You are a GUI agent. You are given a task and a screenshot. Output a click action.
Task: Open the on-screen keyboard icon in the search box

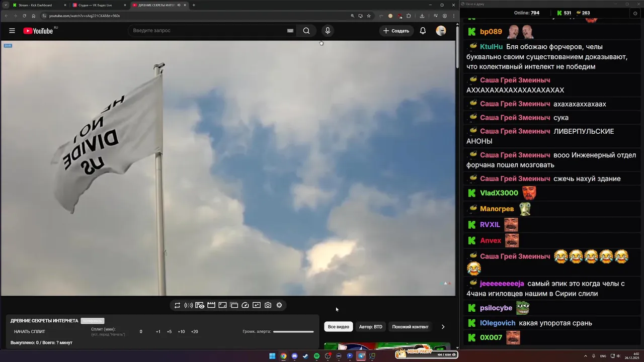[290, 31]
